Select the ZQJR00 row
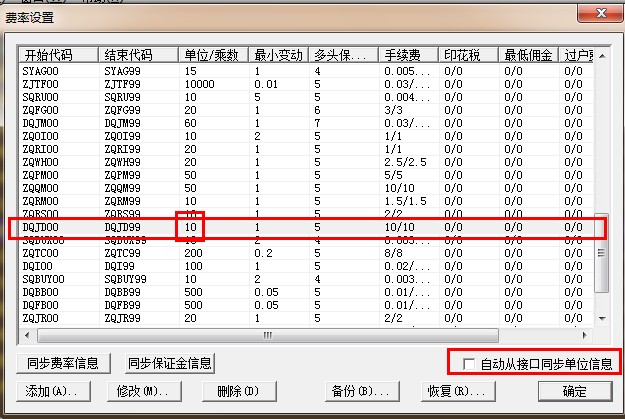 307,318
